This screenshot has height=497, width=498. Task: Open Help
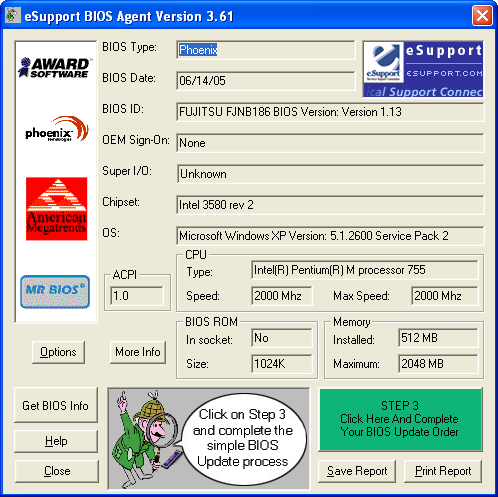click(x=56, y=441)
